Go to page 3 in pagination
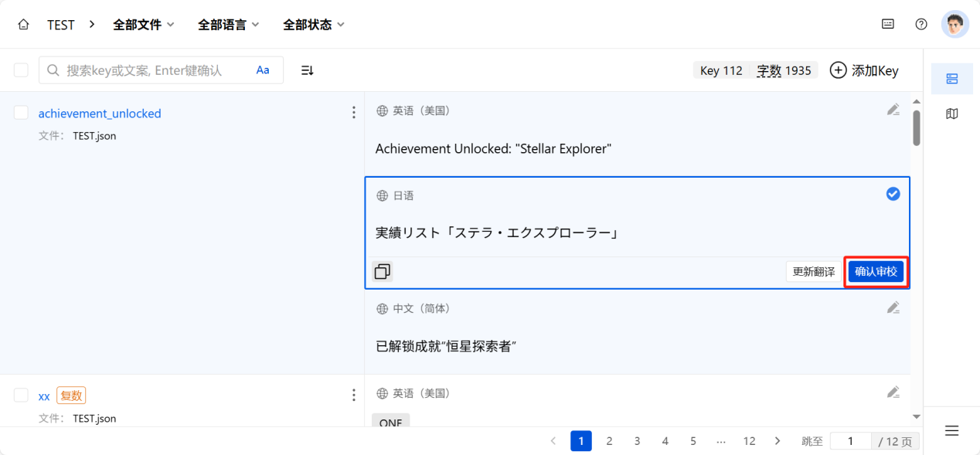The width and height of the screenshot is (980, 455). (637, 441)
